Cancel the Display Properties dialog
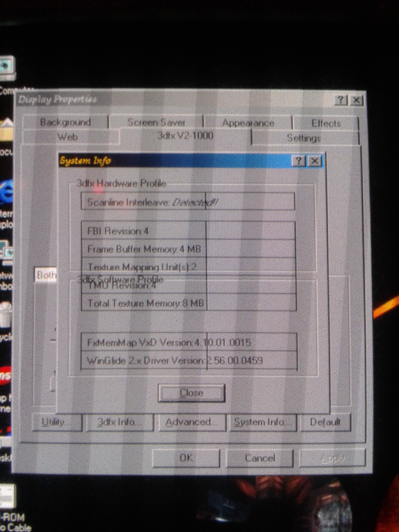 pyautogui.click(x=260, y=458)
